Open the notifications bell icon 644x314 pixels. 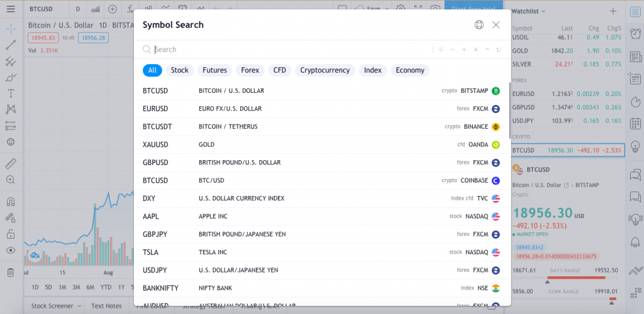[x=635, y=242]
